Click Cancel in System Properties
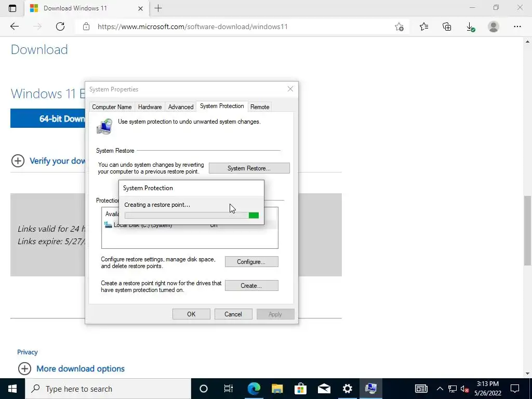 (233, 314)
